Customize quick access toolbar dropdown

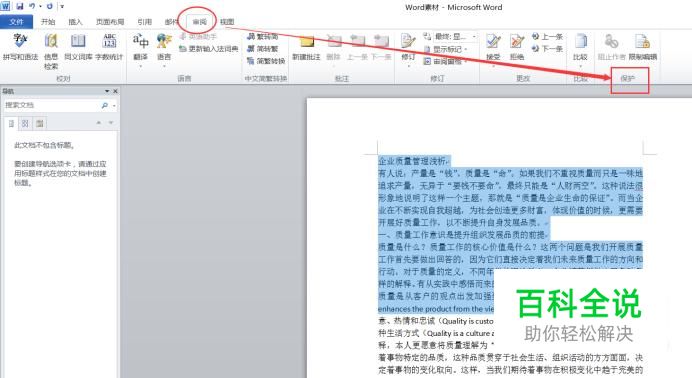point(62,6)
